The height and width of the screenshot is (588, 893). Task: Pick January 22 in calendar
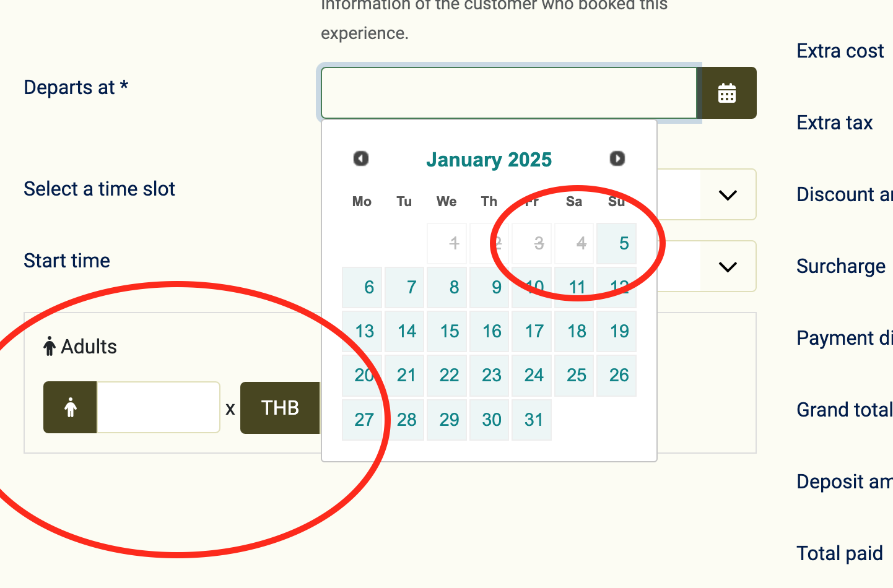click(447, 375)
